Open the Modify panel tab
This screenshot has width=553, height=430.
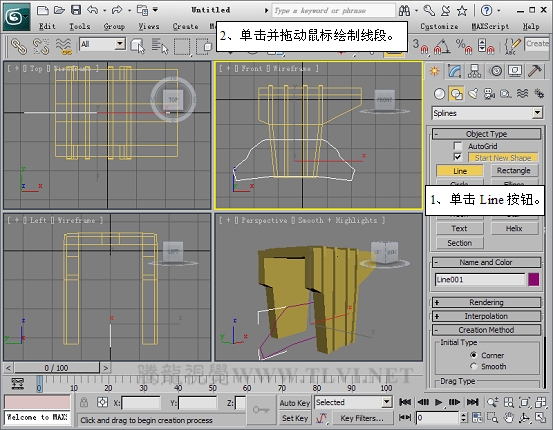pyautogui.click(x=455, y=71)
